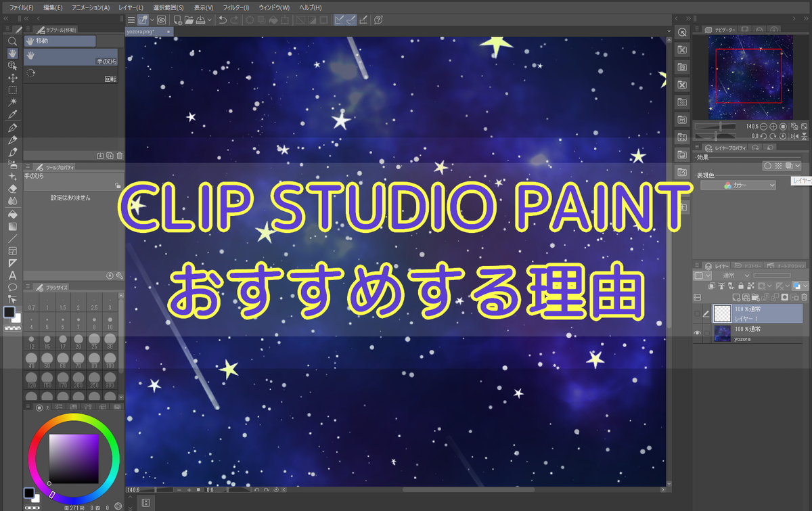
Task: Select the Eraser tool
Action: (x=12, y=189)
